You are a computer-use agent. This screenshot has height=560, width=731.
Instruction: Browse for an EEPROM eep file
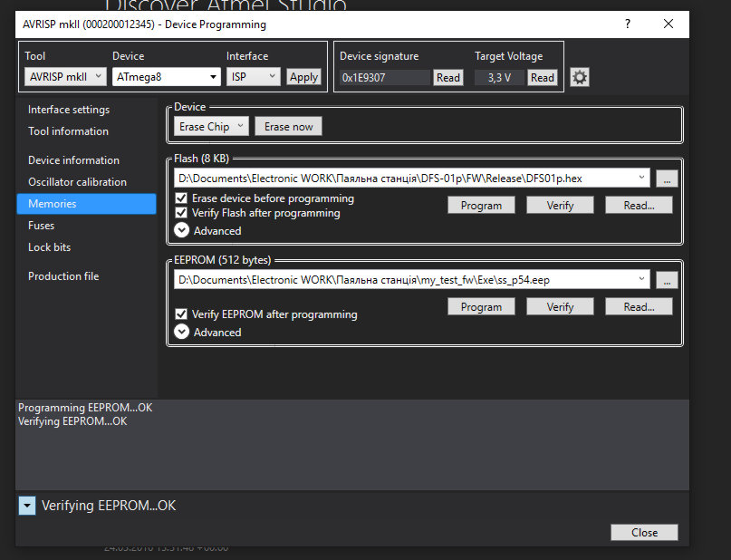tap(667, 280)
